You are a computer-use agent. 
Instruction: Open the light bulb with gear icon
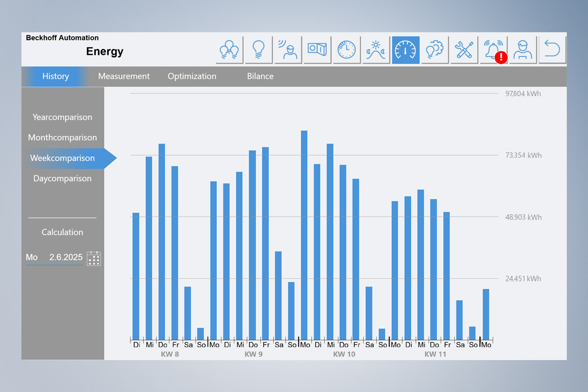pyautogui.click(x=435, y=49)
